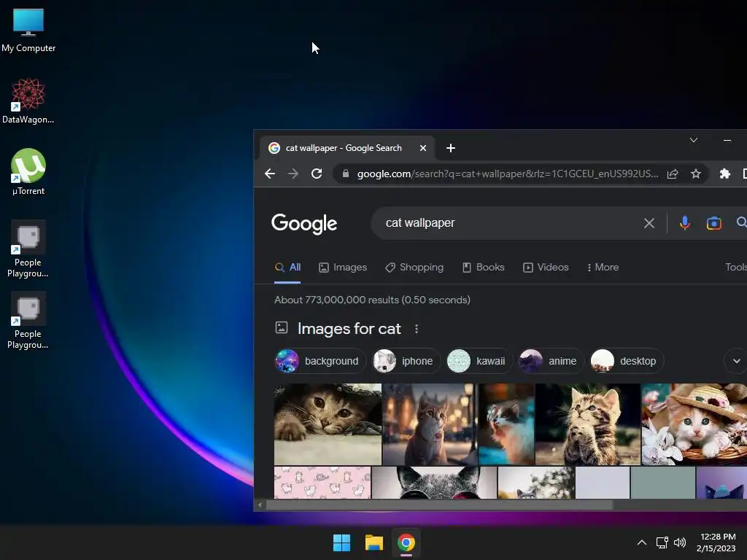This screenshot has height=560, width=747.
Task: Open the cat on snowy street thumbnail
Action: click(430, 424)
